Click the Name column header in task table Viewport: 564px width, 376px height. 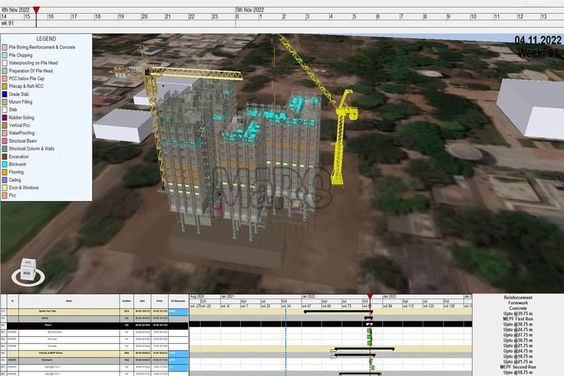point(69,301)
